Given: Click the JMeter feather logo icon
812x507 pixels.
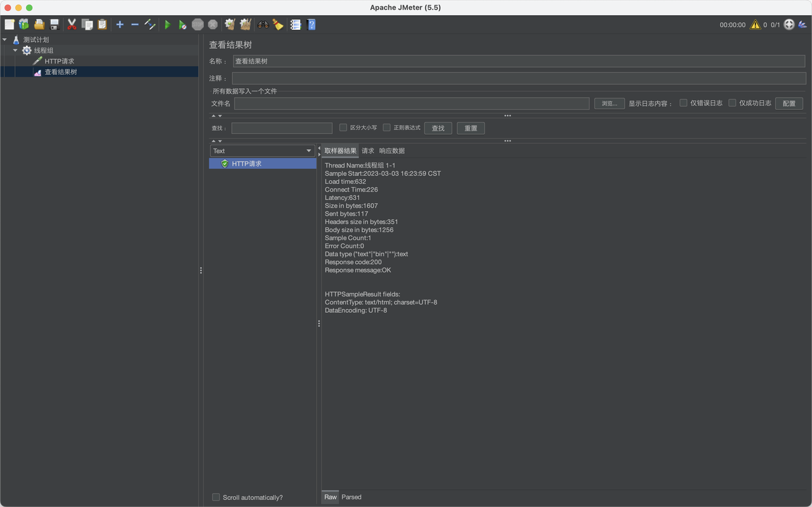Looking at the screenshot, I should click(x=802, y=25).
